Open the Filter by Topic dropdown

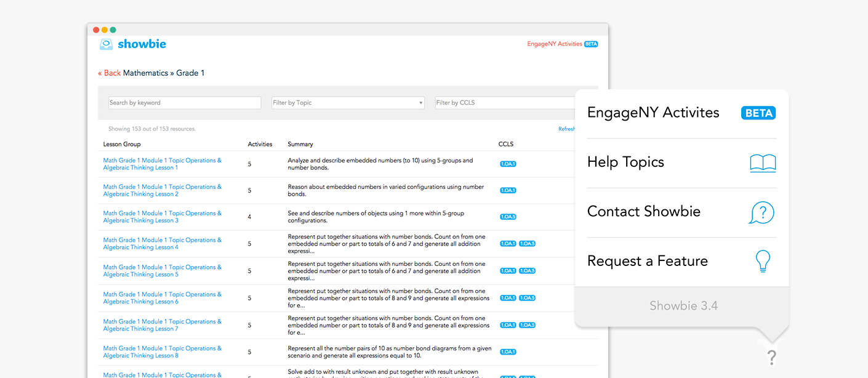(348, 103)
